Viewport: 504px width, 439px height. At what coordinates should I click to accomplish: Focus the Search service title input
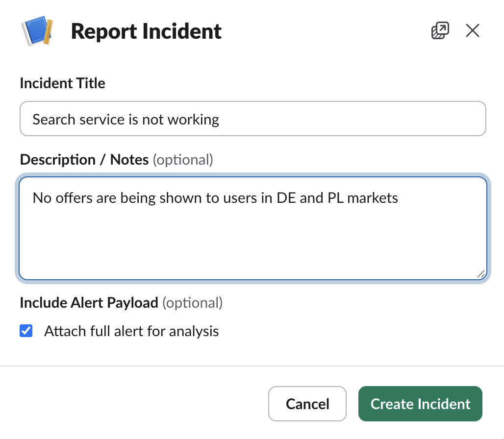pyautogui.click(x=252, y=119)
